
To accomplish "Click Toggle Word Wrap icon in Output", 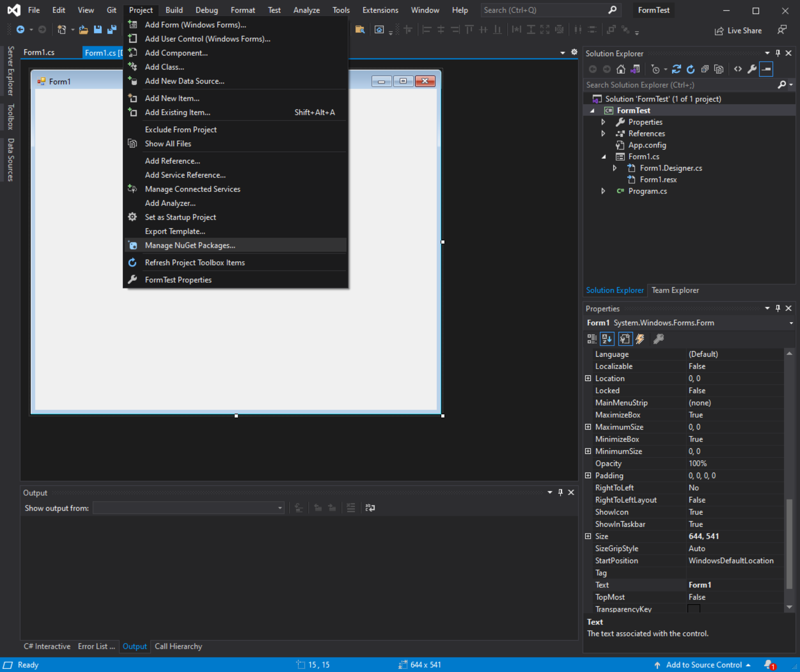I will pyautogui.click(x=370, y=508).
